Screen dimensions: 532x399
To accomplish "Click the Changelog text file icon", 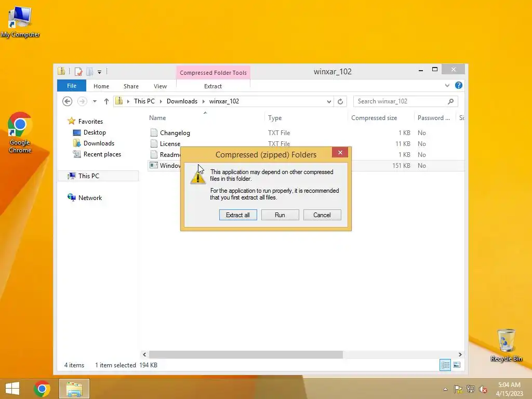I will tap(154, 132).
